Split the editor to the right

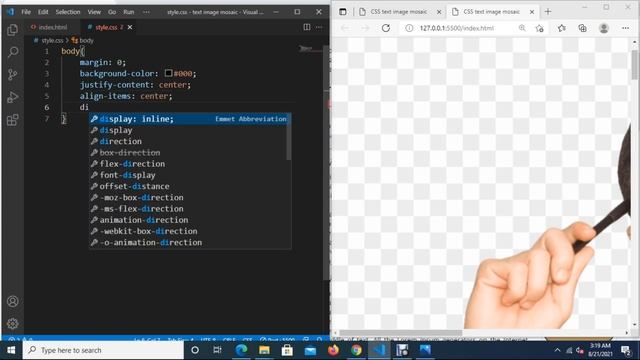(307, 27)
